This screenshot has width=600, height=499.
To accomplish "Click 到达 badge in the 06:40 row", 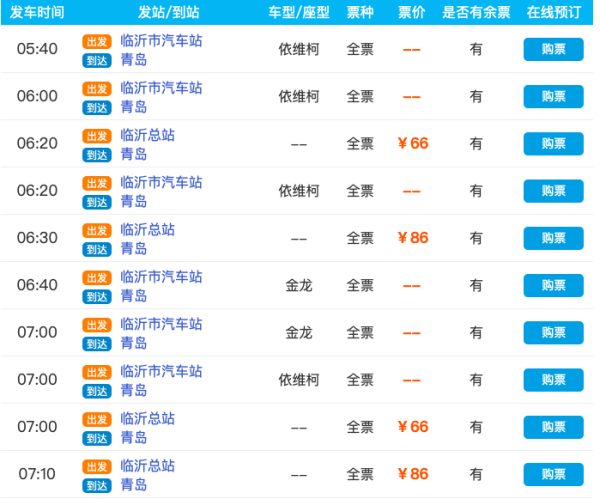I will [97, 296].
